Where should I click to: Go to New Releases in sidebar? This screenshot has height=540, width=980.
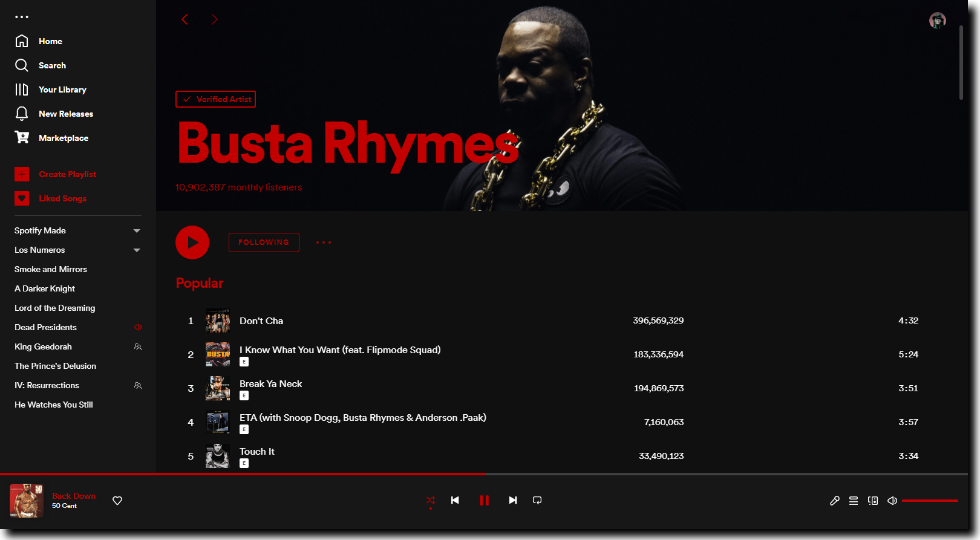65,114
